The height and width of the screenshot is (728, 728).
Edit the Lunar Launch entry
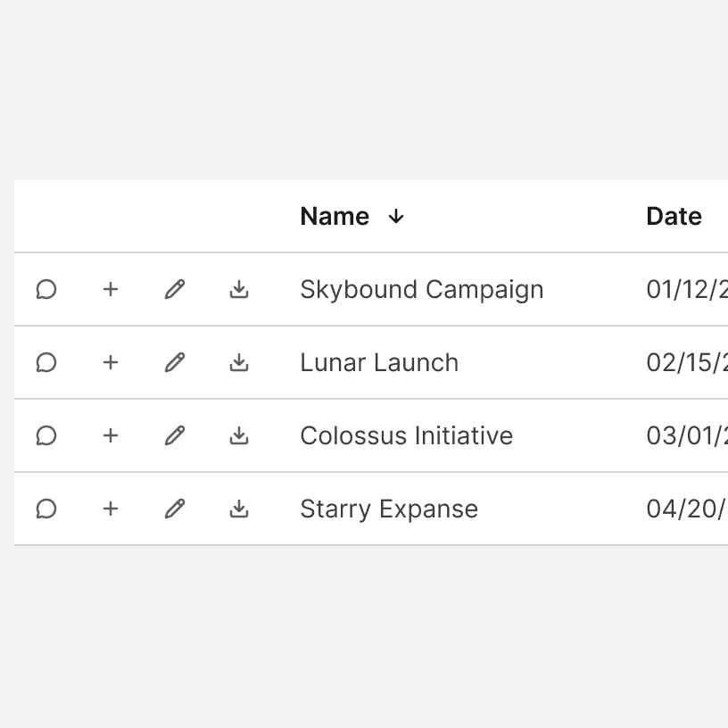[175, 362]
